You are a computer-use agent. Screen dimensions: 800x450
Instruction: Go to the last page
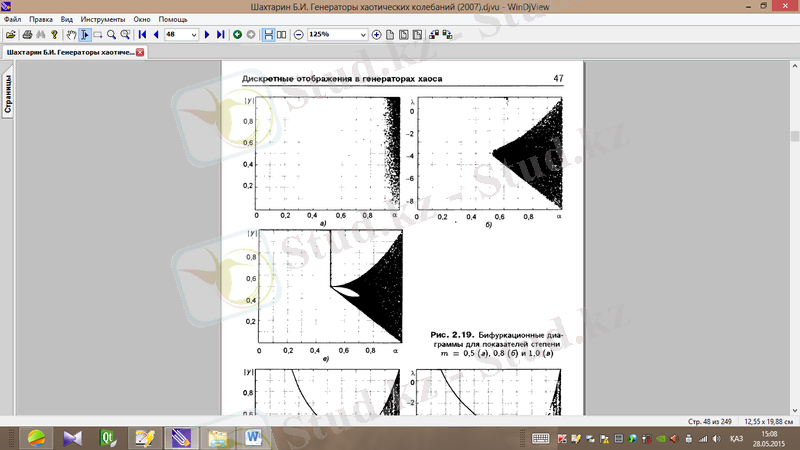pos(220,35)
